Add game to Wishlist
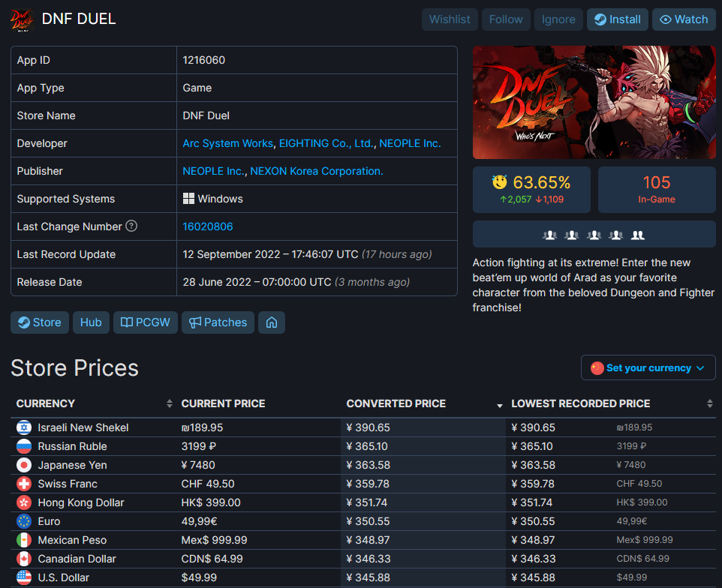This screenshot has width=722, height=588. pos(450,19)
